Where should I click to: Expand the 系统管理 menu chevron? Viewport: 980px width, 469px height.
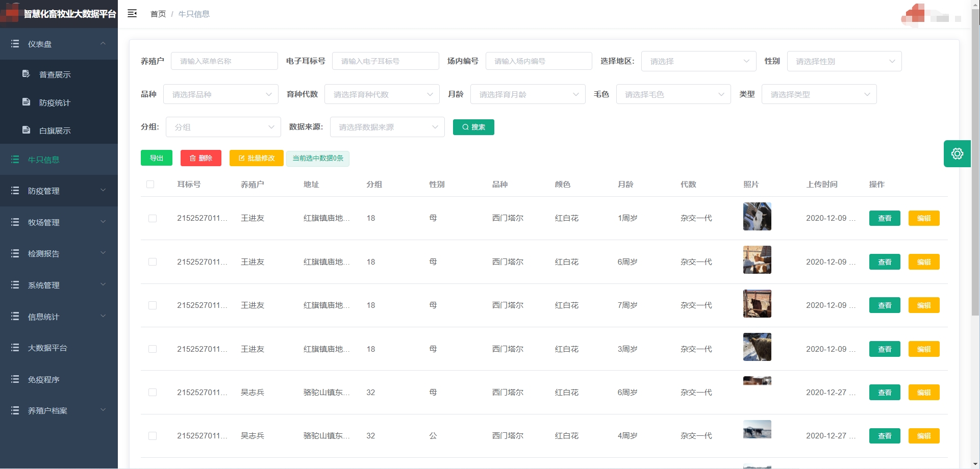103,284
